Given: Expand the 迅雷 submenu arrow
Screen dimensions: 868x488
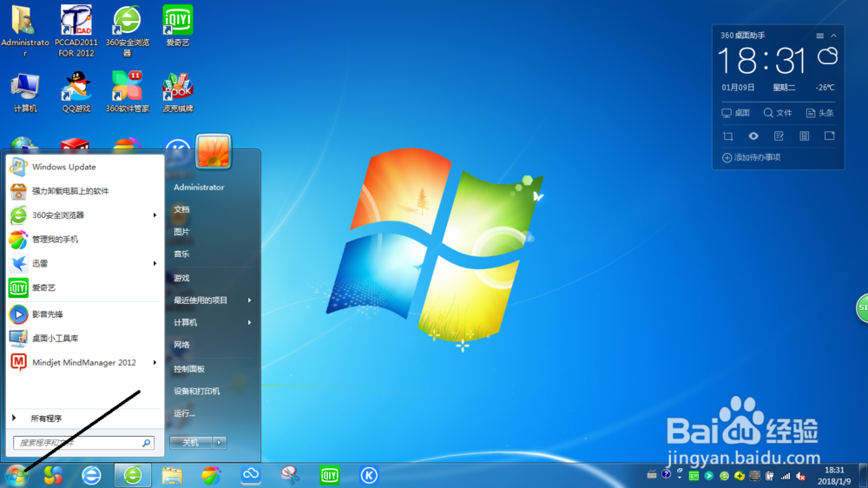Looking at the screenshot, I should click(155, 264).
